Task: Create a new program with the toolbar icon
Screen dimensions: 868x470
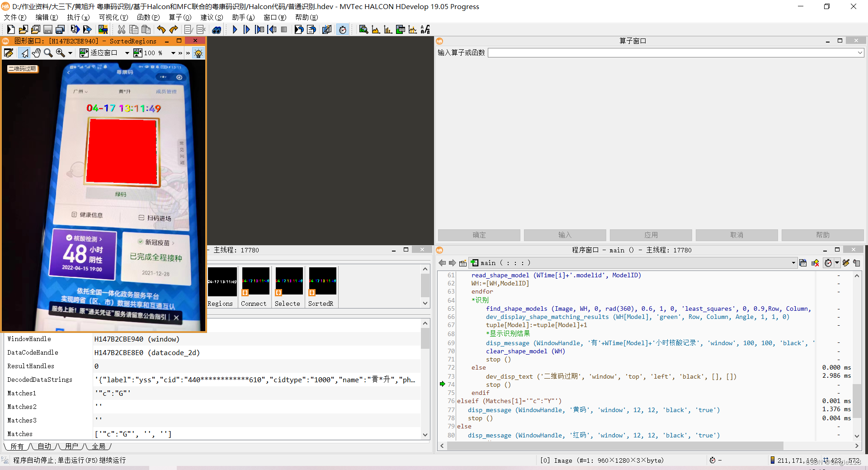Action: coord(11,29)
